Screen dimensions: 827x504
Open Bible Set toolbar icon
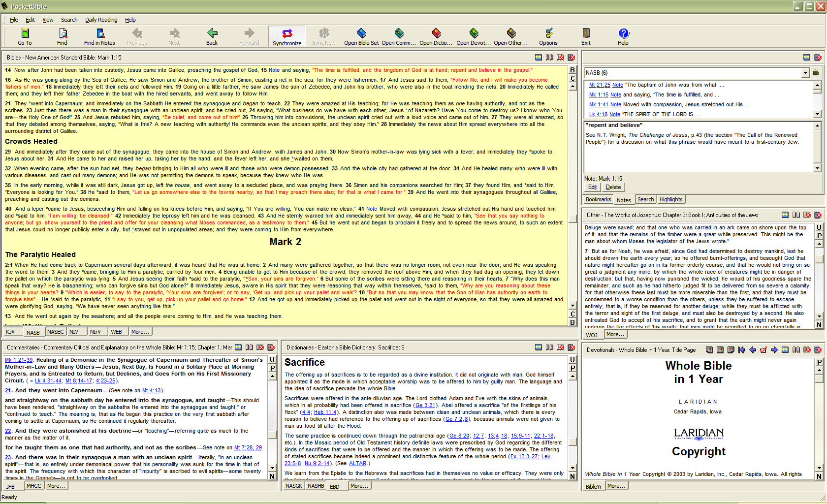[361, 37]
